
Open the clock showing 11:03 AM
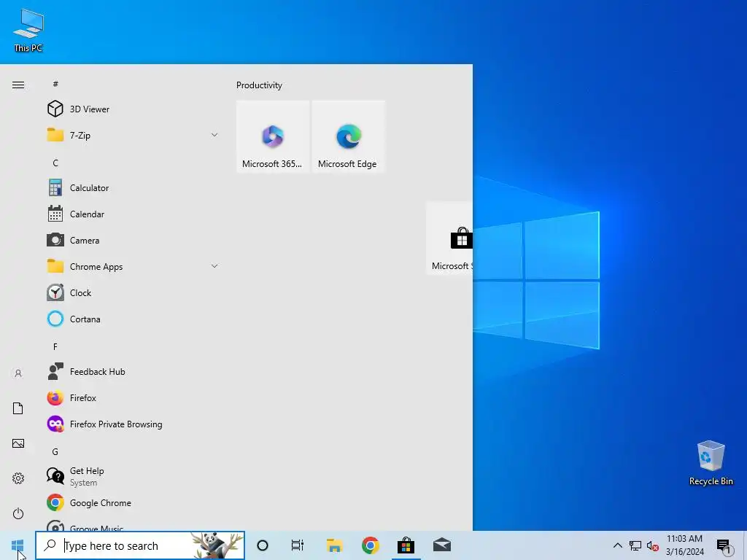coord(684,545)
